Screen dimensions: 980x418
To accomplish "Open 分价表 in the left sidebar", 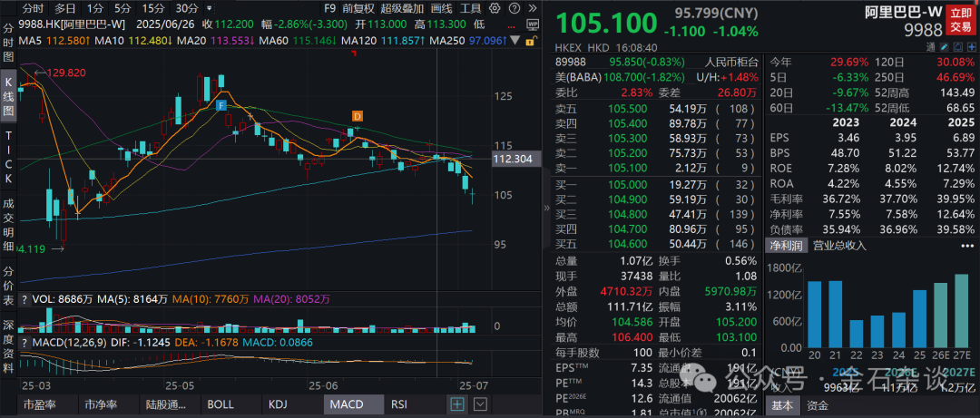I will (x=8, y=287).
